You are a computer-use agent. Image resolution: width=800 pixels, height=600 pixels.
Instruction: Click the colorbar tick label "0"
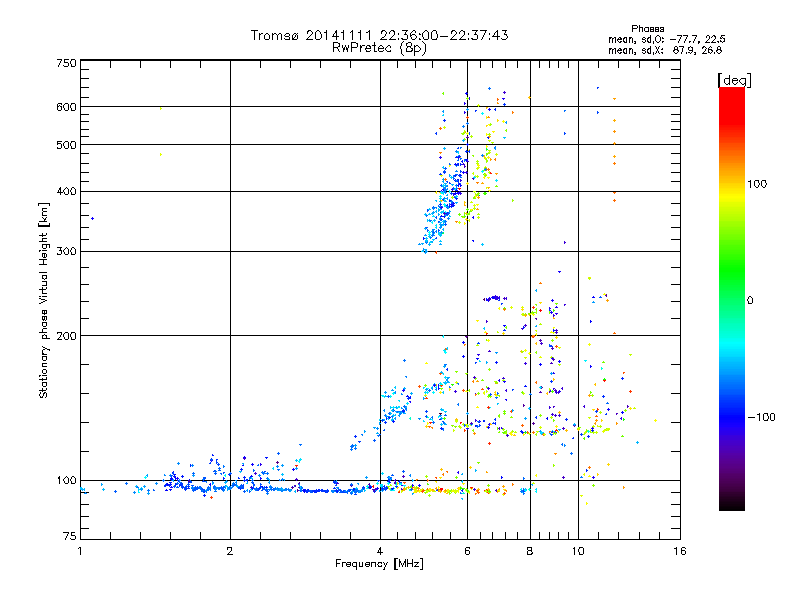point(750,300)
